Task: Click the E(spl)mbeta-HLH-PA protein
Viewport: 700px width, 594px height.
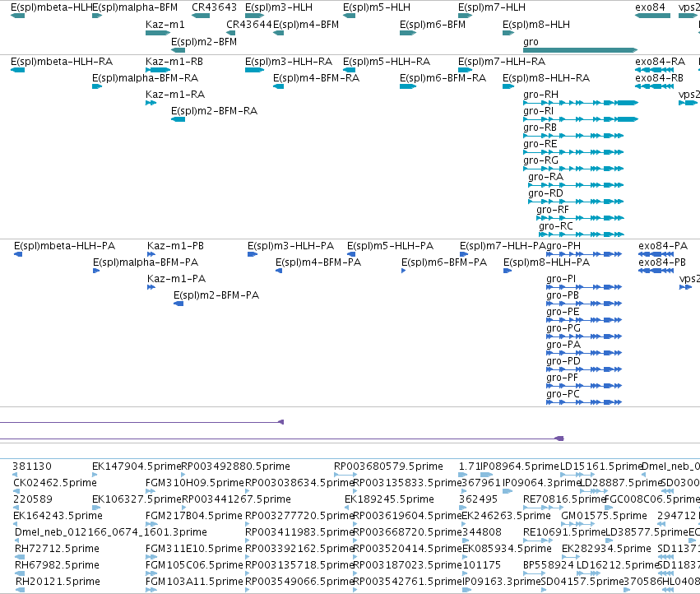Action: [x=18, y=254]
